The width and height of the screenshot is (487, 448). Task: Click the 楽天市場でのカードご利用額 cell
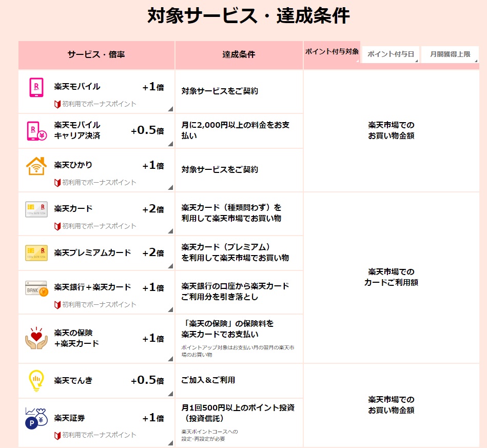coord(391,278)
